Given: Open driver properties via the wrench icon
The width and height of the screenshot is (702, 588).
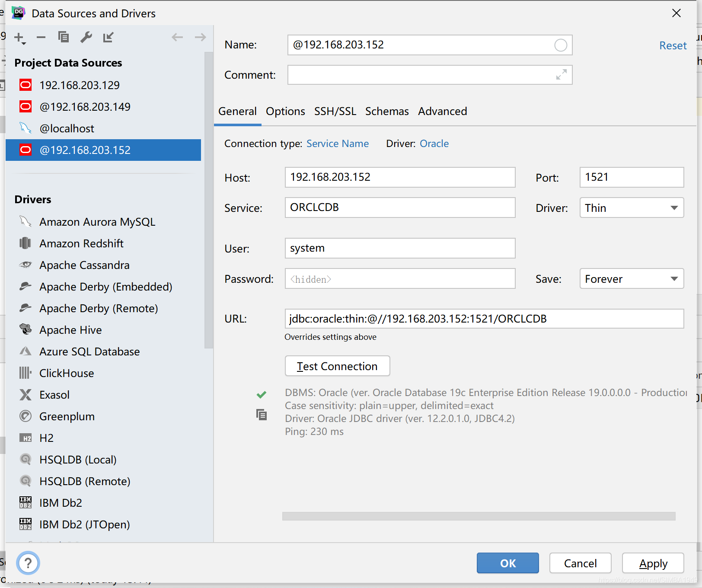Looking at the screenshot, I should click(x=86, y=38).
